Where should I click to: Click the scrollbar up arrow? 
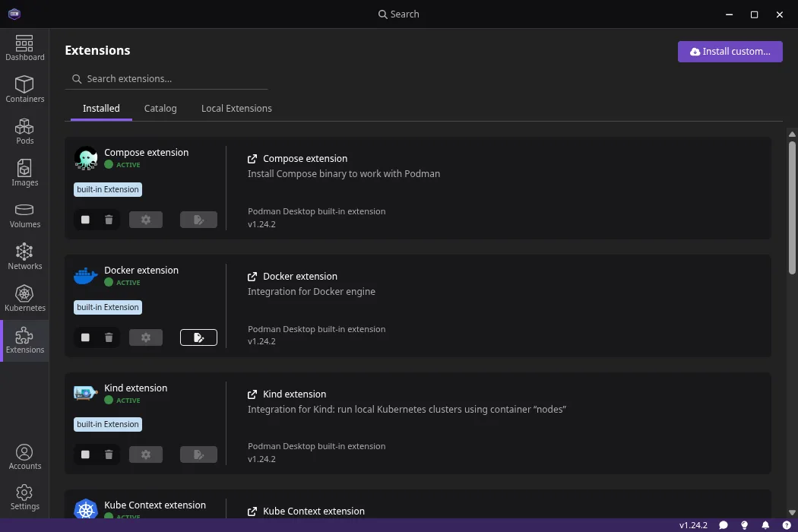tap(792, 135)
